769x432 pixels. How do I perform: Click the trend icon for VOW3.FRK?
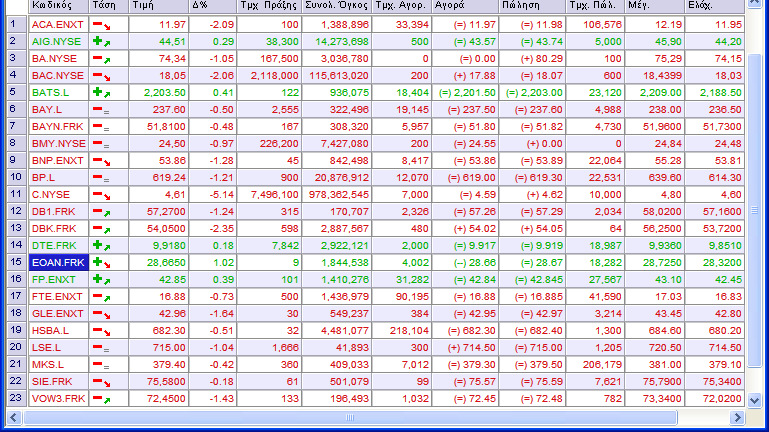[102, 399]
